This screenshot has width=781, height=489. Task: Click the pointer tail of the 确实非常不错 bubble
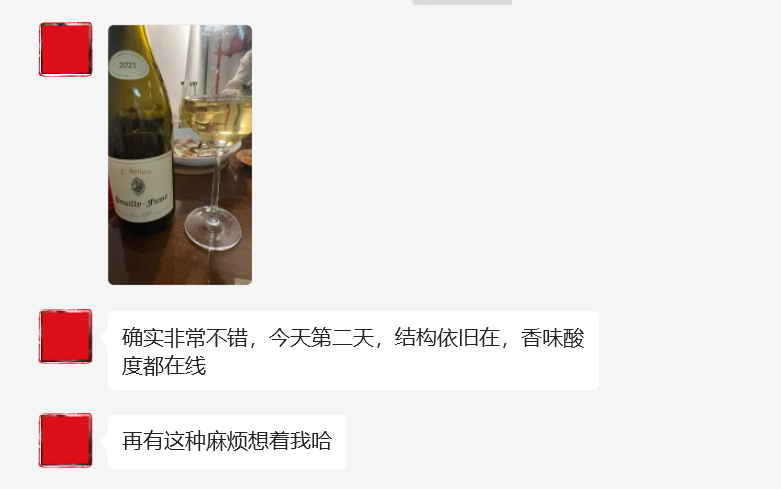(105, 337)
